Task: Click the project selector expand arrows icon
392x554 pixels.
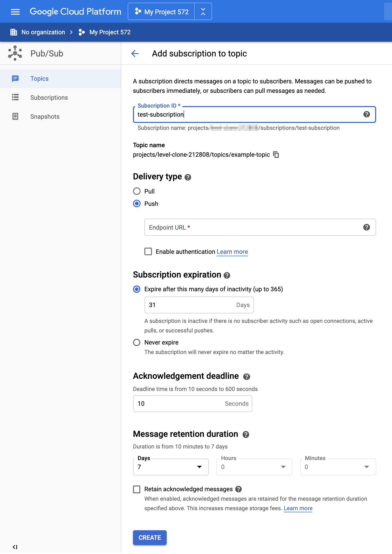Action: [x=203, y=12]
